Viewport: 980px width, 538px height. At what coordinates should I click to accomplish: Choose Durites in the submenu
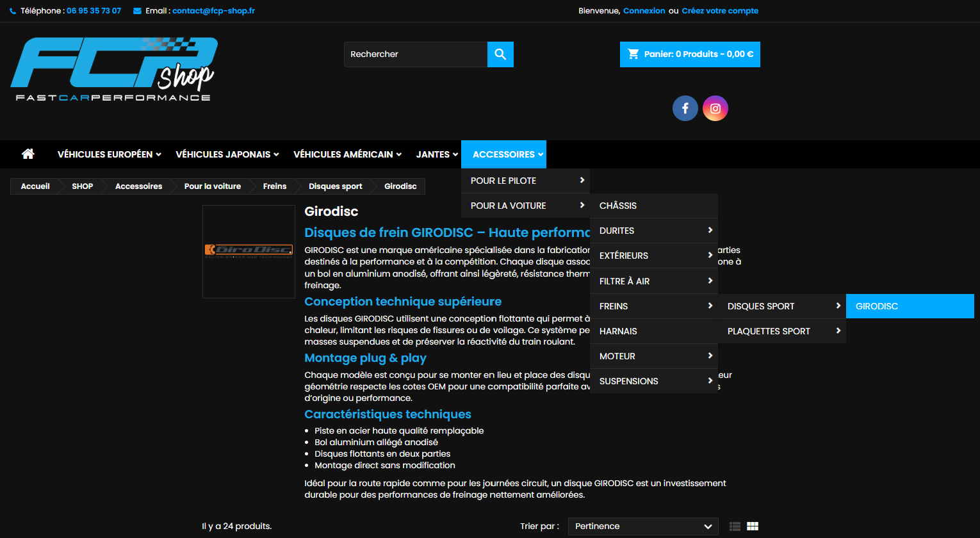(x=654, y=231)
